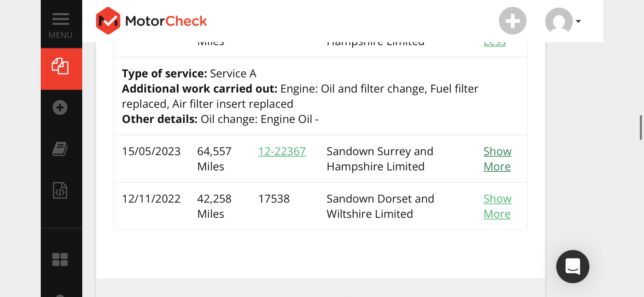Click the page scrollbar on right edge
The height and width of the screenshot is (297, 644).
click(641, 127)
